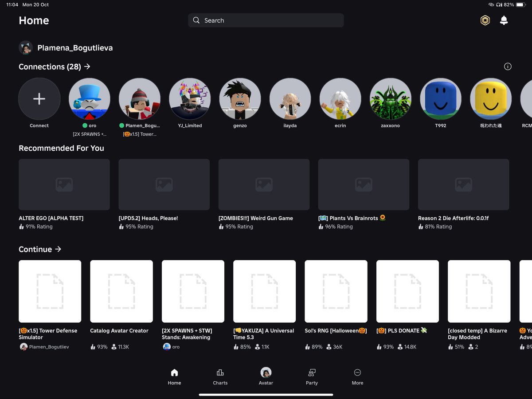Open the Charts icon in bottom bar
This screenshot has width=532, height=399.
[220, 372]
